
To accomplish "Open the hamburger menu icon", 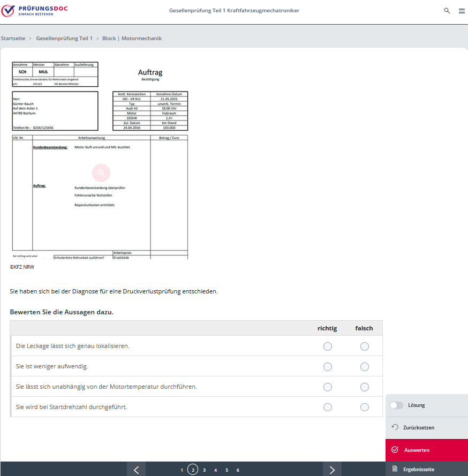I will (462, 11).
